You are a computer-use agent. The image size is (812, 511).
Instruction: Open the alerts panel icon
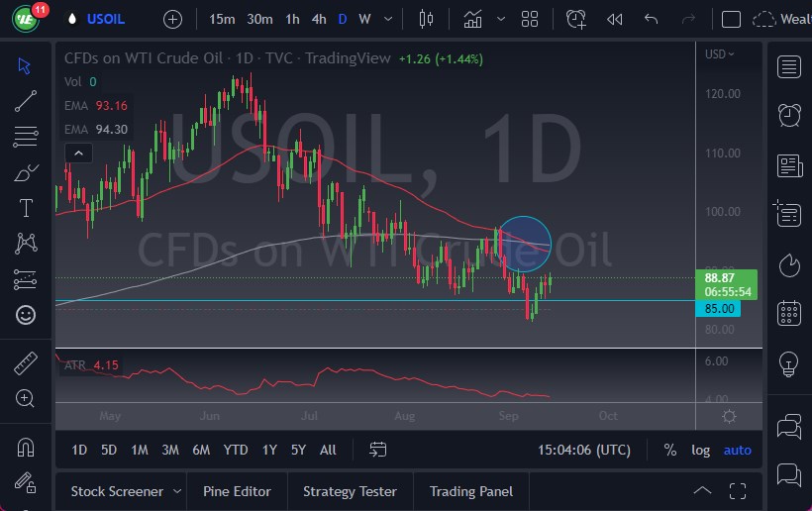coord(789,115)
